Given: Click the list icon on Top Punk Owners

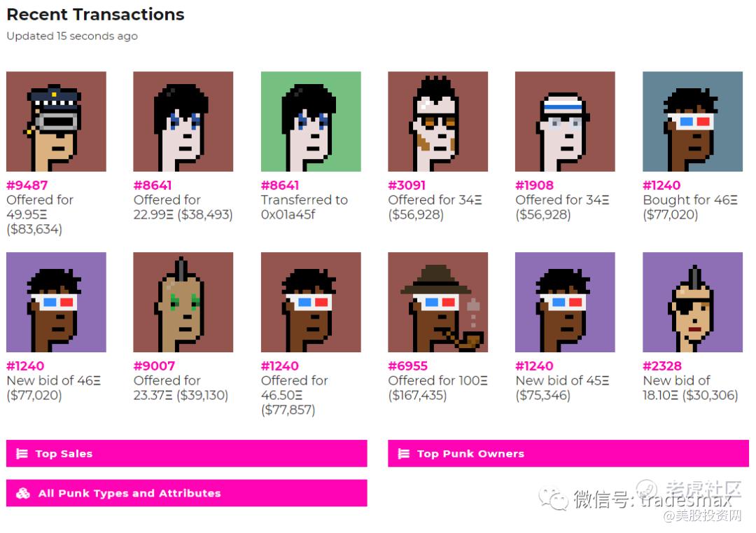Looking at the screenshot, I should (404, 453).
